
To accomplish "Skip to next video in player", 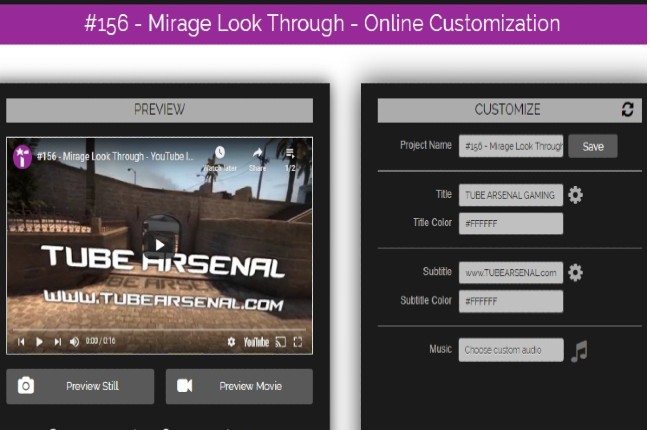I will (x=57, y=342).
